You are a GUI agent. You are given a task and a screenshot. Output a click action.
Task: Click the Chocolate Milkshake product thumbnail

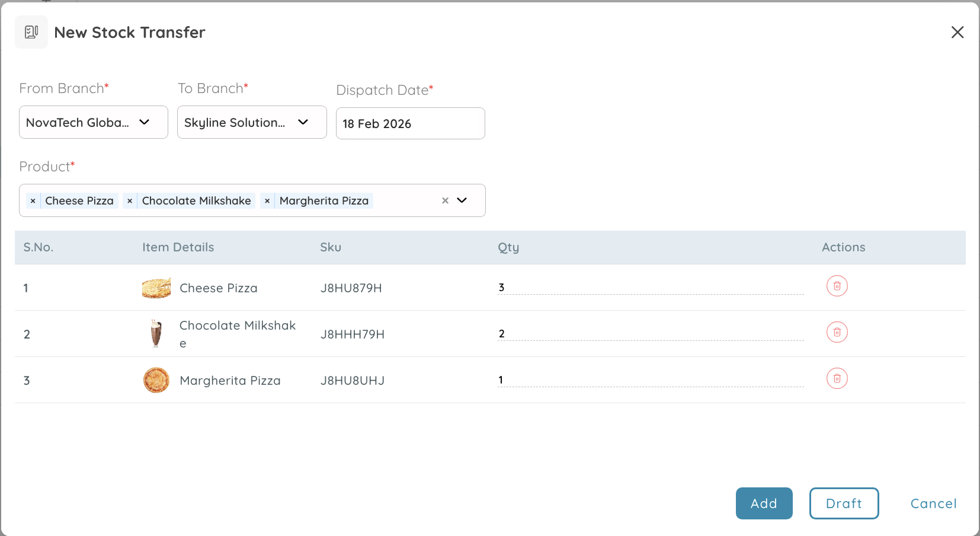(x=156, y=333)
